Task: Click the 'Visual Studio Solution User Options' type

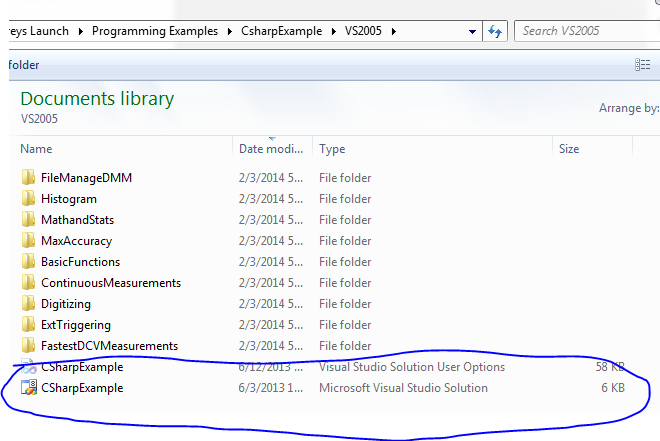Action: [412, 367]
